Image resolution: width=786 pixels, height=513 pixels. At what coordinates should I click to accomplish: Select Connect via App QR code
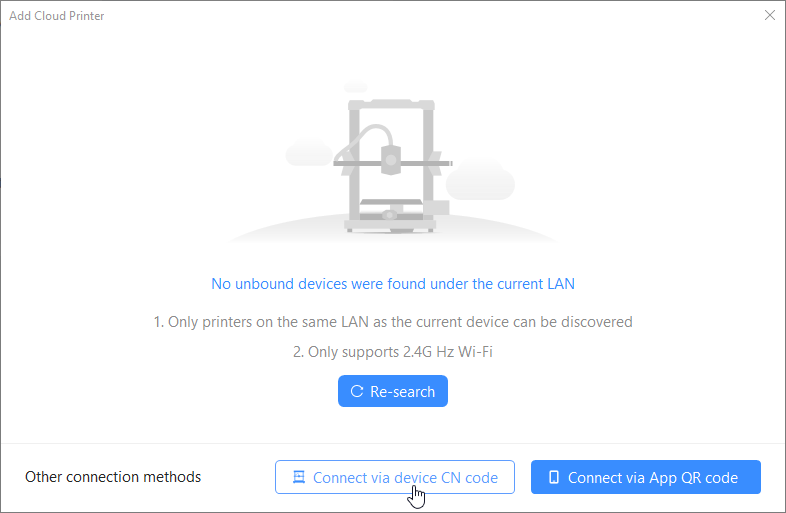point(646,478)
